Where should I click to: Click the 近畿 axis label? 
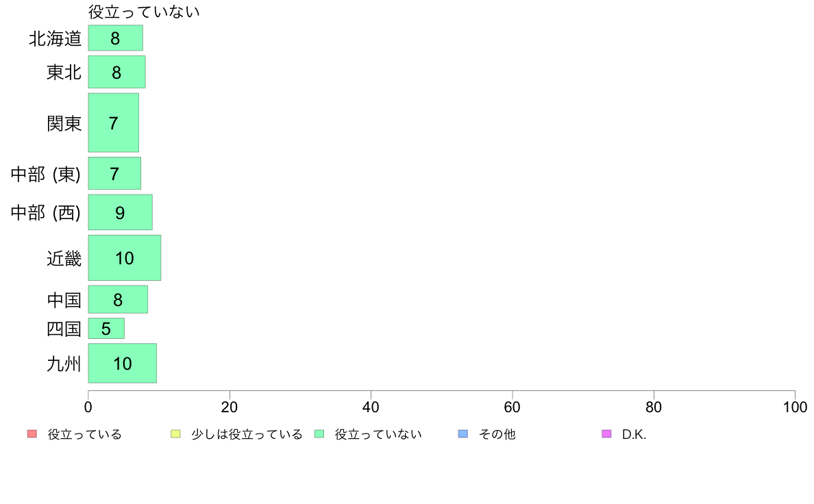(x=64, y=258)
